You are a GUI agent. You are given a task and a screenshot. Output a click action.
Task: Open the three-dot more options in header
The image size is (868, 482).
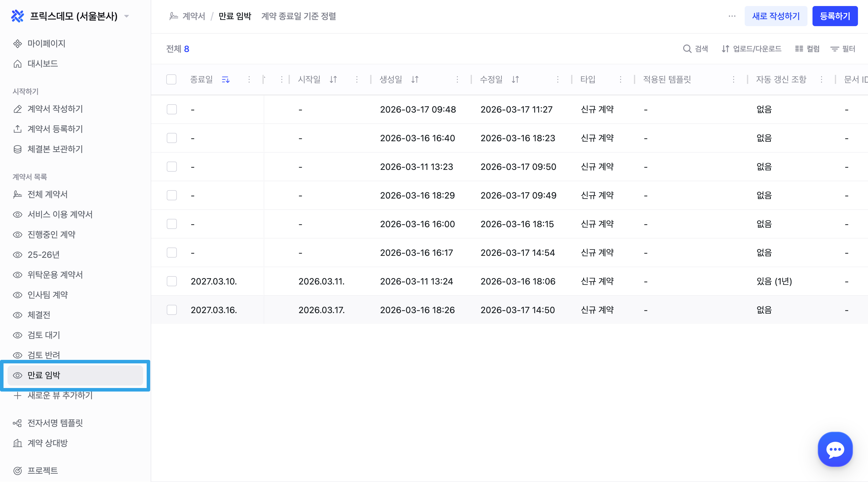[x=732, y=16]
